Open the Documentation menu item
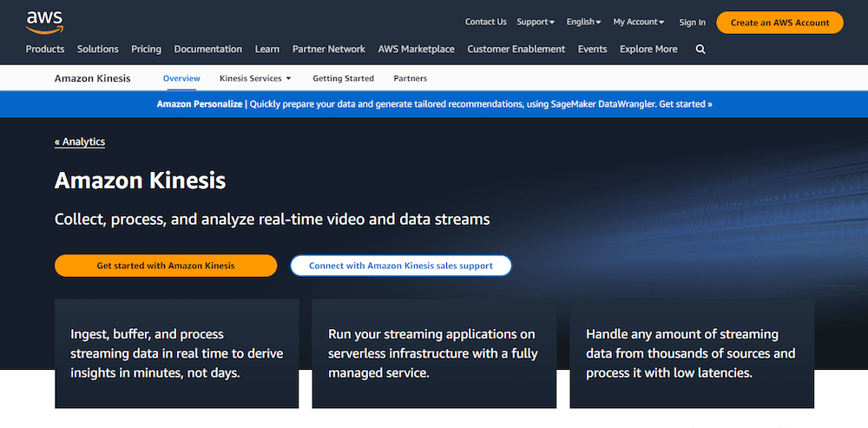868x428 pixels. 207,49
